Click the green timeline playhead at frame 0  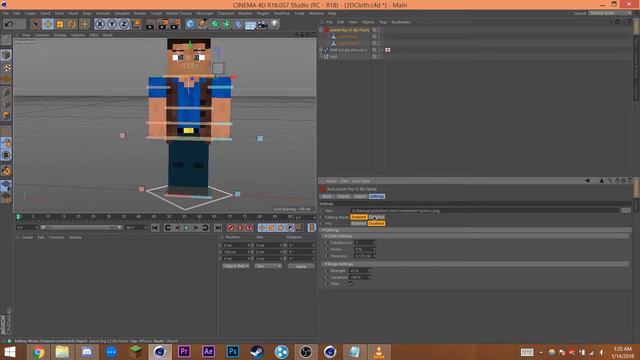tap(18, 217)
